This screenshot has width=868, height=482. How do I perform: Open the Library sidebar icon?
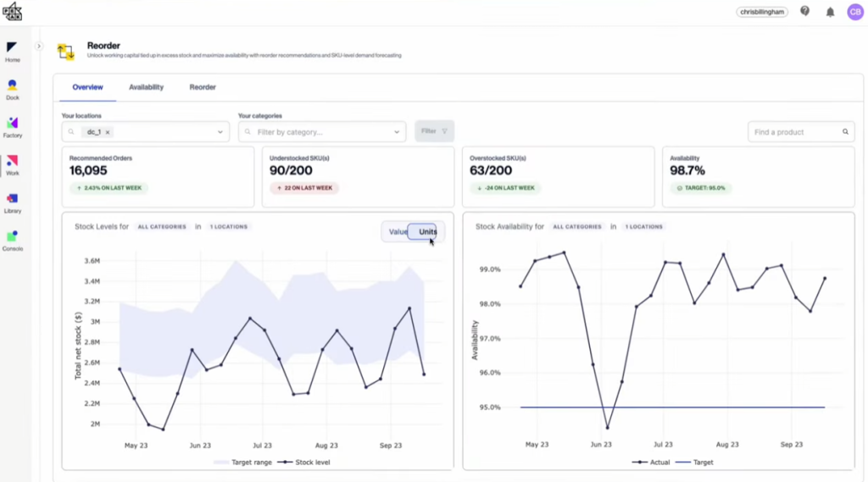12,201
